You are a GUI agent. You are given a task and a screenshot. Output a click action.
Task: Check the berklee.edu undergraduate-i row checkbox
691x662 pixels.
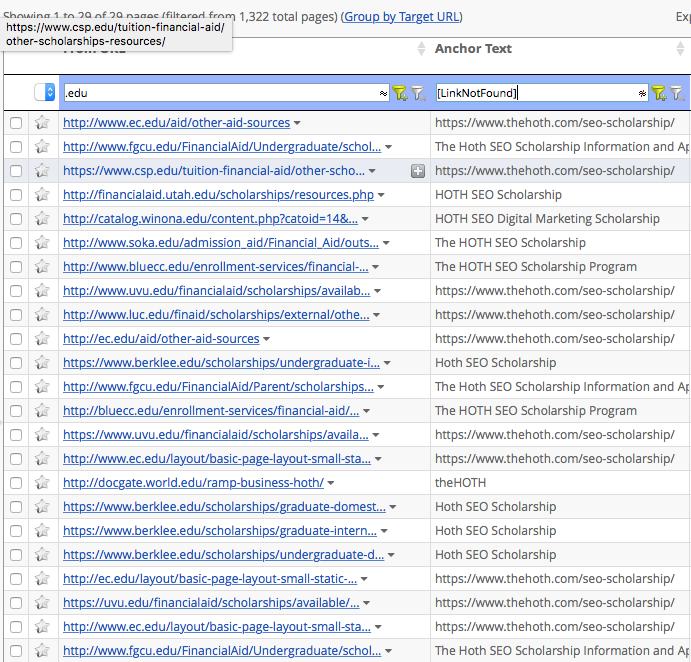[x=16, y=363]
